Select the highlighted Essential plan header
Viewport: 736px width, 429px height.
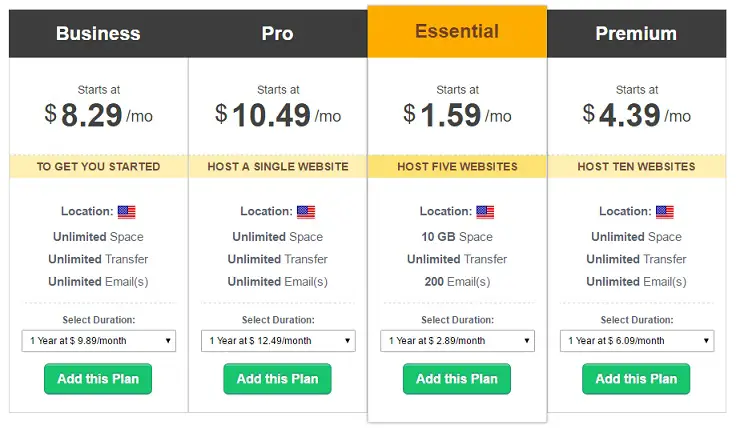tap(457, 31)
